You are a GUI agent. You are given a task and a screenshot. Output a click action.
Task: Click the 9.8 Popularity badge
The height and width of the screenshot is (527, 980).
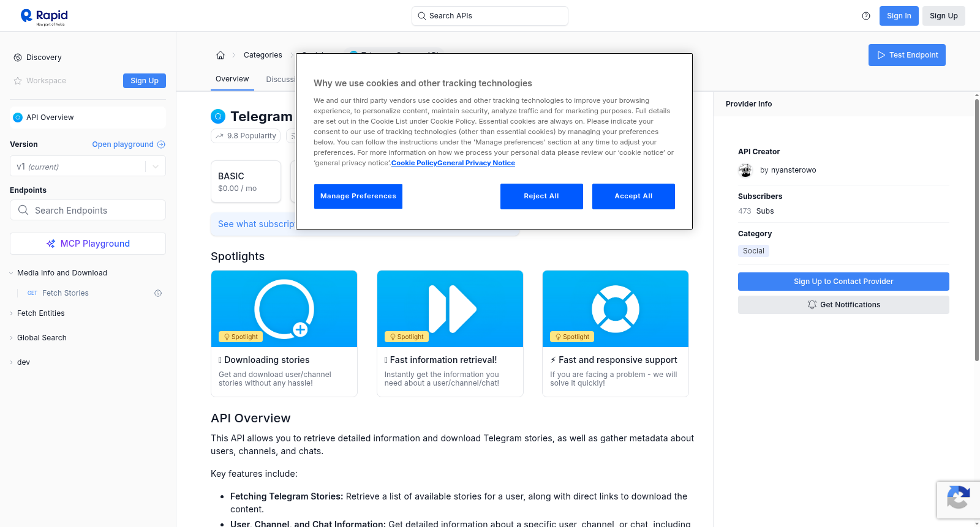point(246,136)
